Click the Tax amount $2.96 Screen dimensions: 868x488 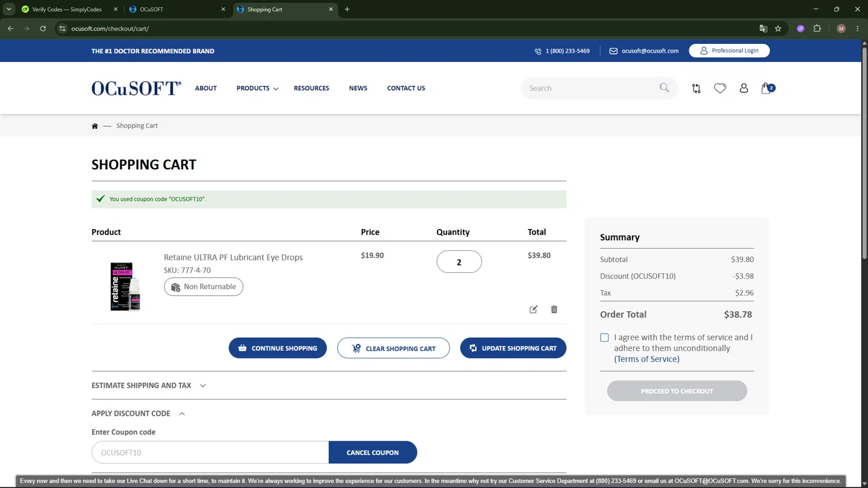click(744, 293)
